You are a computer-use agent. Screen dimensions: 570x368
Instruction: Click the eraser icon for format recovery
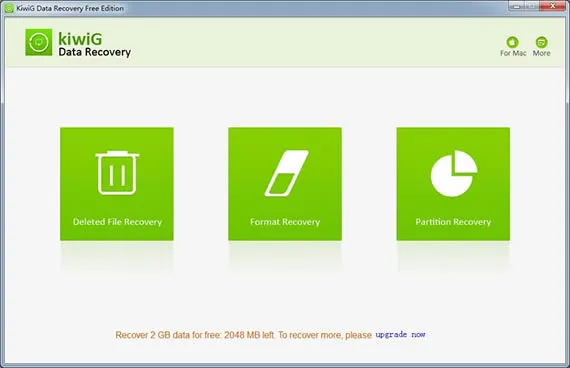[x=286, y=173]
